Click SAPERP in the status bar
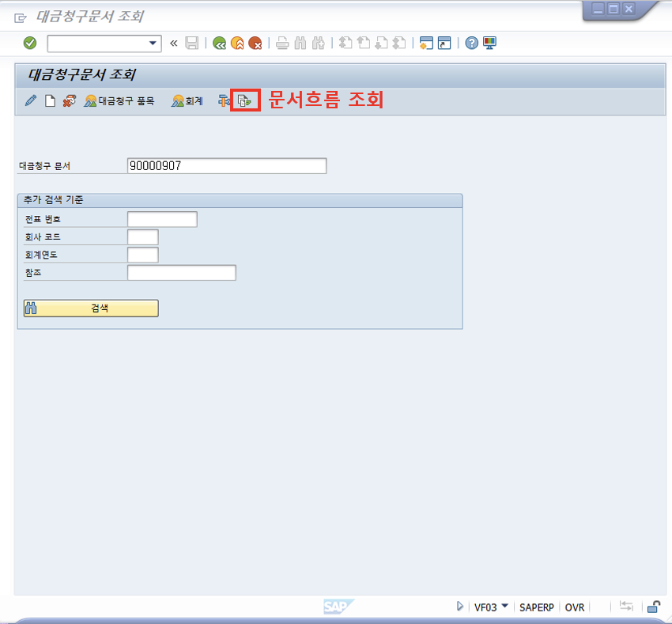 (x=537, y=607)
